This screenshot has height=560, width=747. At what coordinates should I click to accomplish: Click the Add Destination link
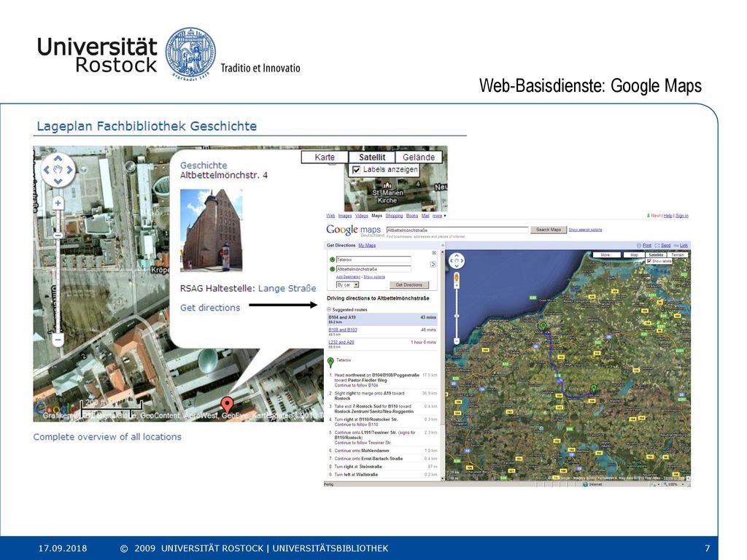348,276
